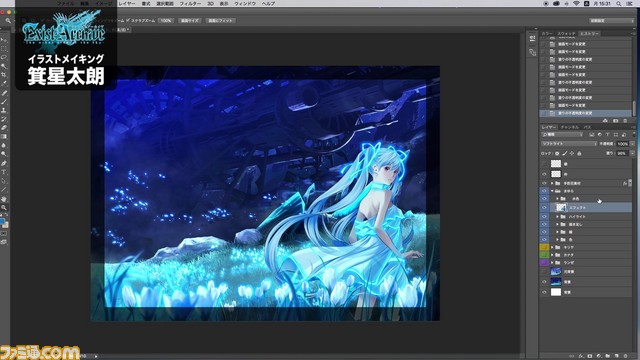Image resolution: width=640 pixels, height=360 pixels.
Task: Toggle layer filtering switch in Layers panel
Action: [633, 134]
